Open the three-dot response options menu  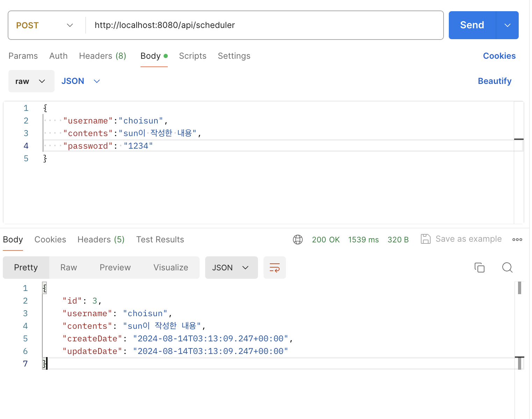517,240
